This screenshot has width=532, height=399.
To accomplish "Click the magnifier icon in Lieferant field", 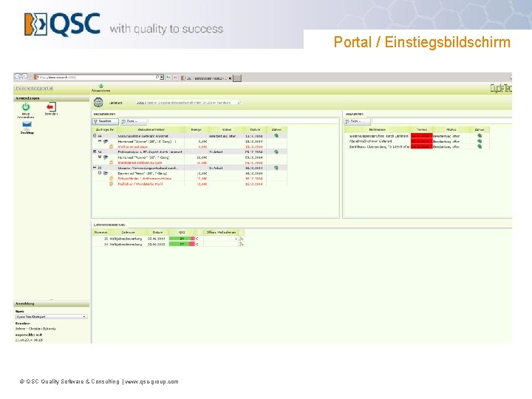I will pyautogui.click(x=239, y=103).
